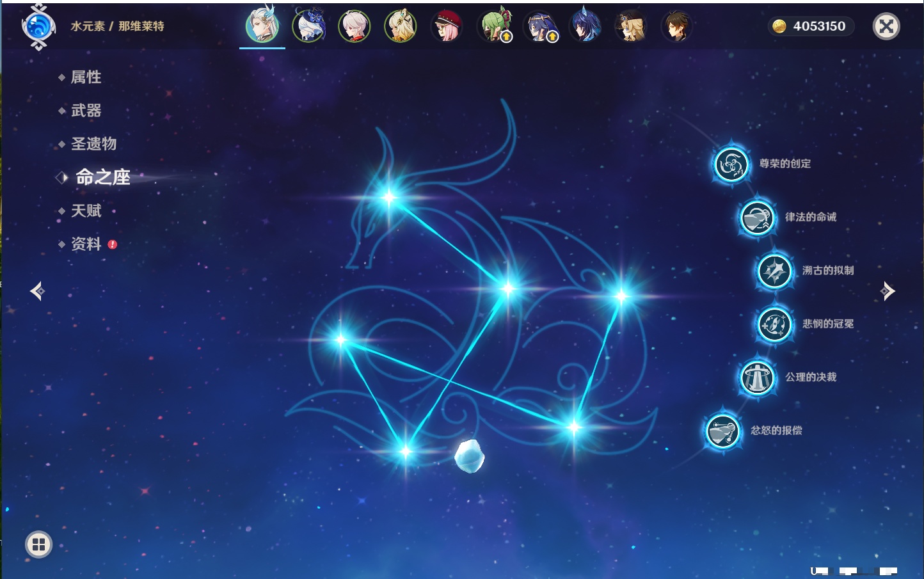
Task: Open the 天赋 talents menu
Action: 86,210
